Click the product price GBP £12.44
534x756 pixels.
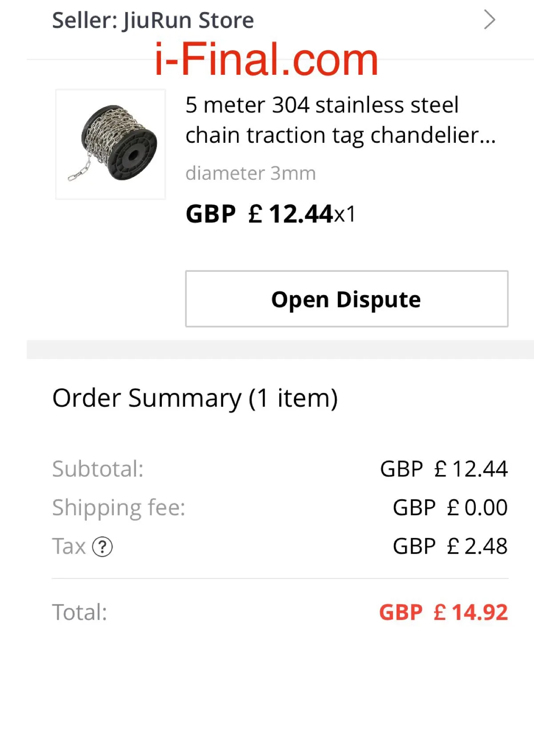pyautogui.click(x=259, y=214)
